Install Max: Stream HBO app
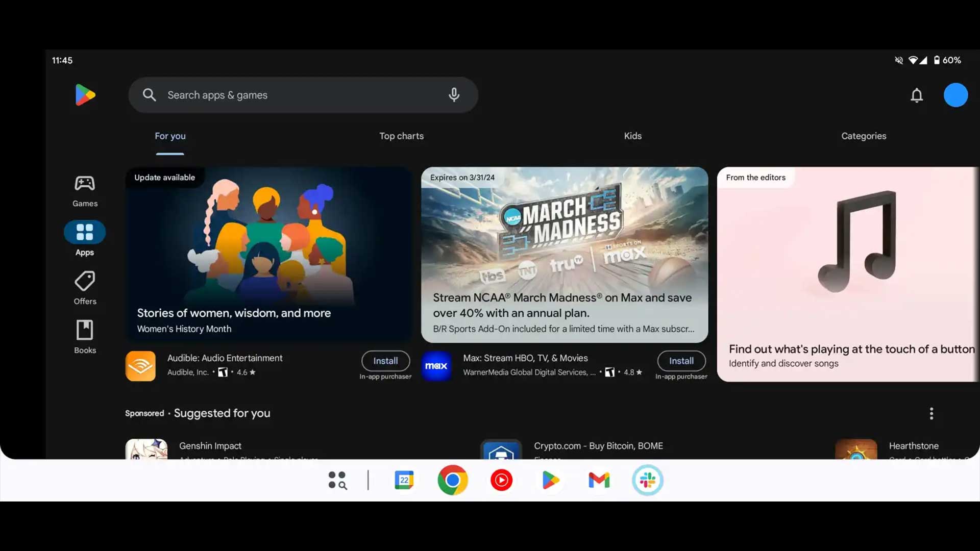The height and width of the screenshot is (551, 980). [x=681, y=361]
